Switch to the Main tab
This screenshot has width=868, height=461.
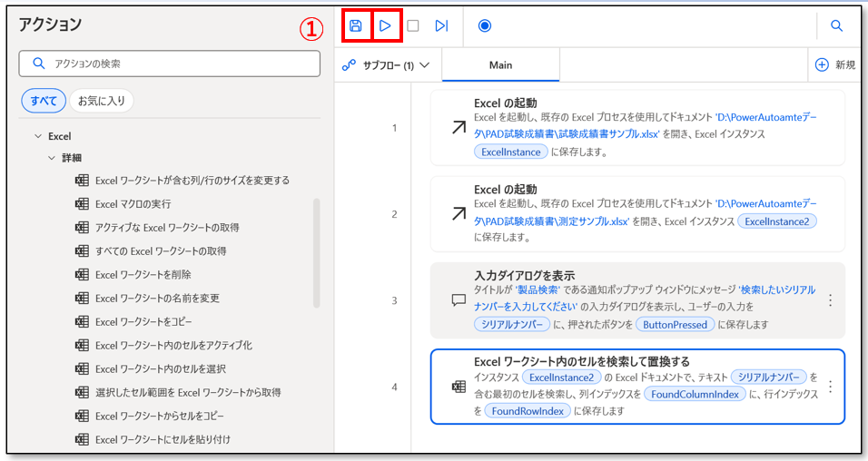[x=500, y=65]
